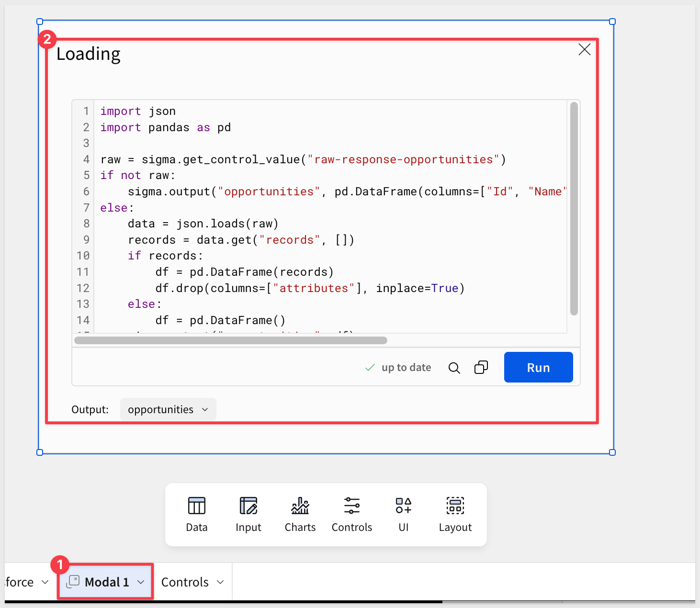Open the Modal 1 tab chevron menu

(x=141, y=582)
